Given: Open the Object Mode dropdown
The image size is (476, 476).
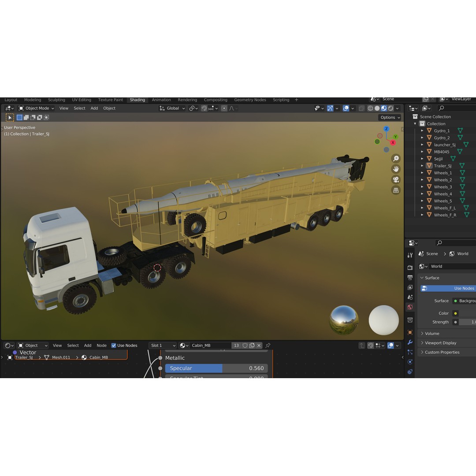Looking at the screenshot, I should click(x=36, y=108).
